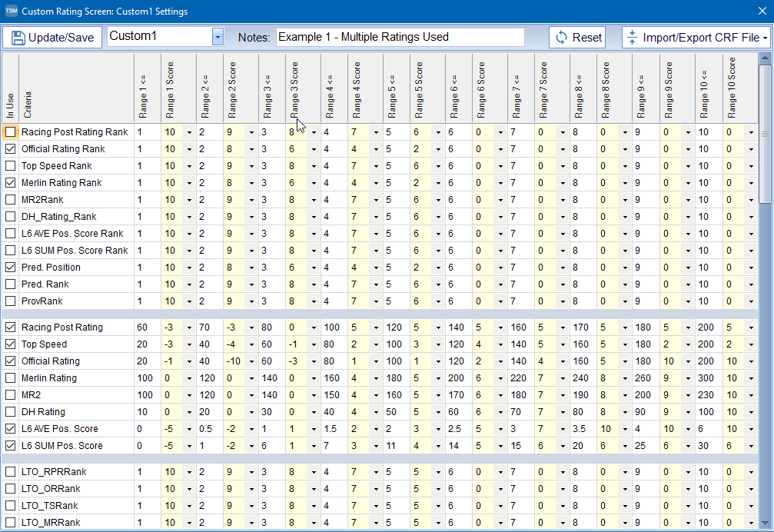Image resolution: width=774 pixels, height=532 pixels.
Task: Click the Import/Export CRF File arrows icon
Action: (633, 38)
